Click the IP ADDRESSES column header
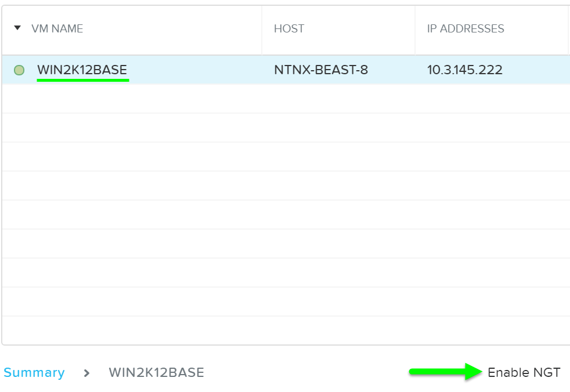Screen dimensions: 570x392 coord(466,28)
